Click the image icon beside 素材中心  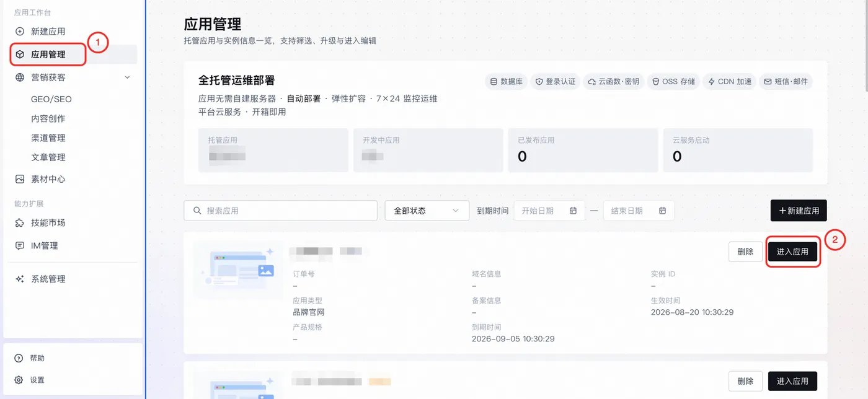(x=20, y=179)
